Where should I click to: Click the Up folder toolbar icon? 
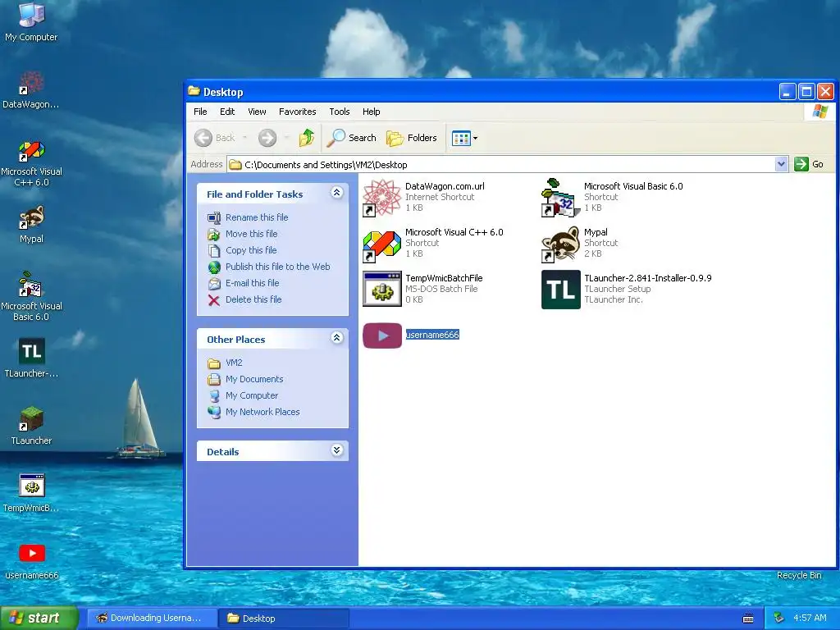(x=307, y=138)
